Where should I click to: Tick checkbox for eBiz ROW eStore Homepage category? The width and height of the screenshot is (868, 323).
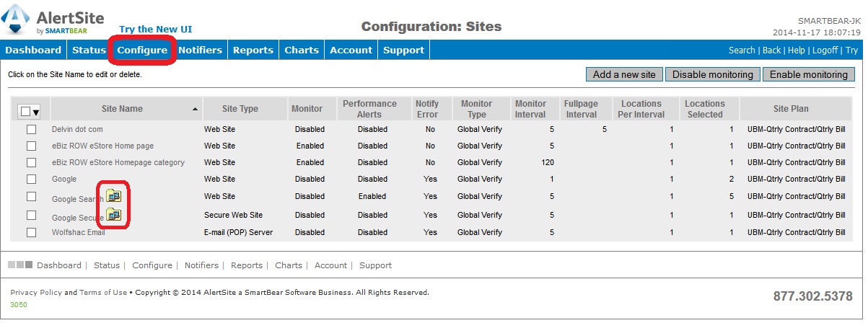[31, 162]
